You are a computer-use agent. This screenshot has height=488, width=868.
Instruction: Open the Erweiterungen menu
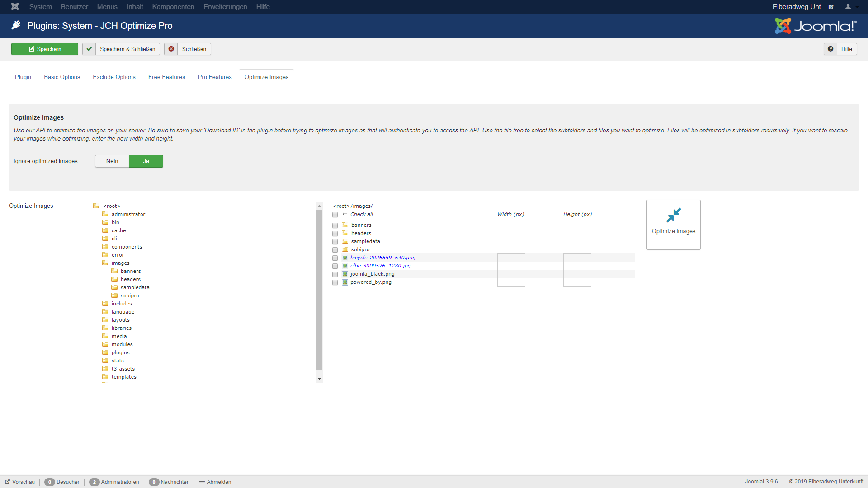coord(225,7)
